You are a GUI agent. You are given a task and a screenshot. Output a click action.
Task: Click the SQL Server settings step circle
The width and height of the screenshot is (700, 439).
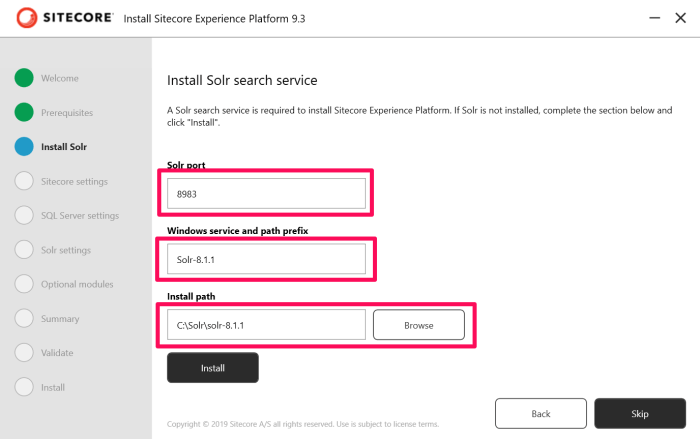(24, 215)
